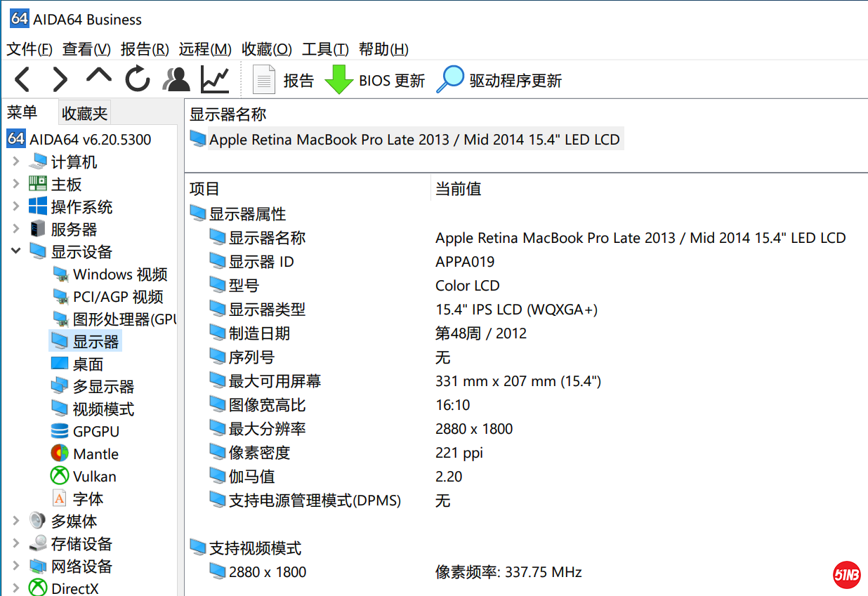The image size is (868, 596).
Task: Open the 查看(V) menu
Action: [x=86, y=49]
